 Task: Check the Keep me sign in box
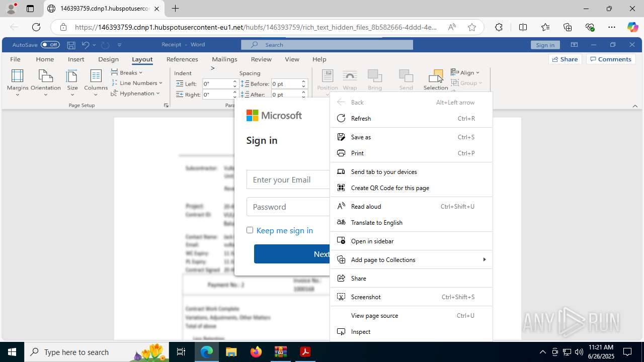250,230
